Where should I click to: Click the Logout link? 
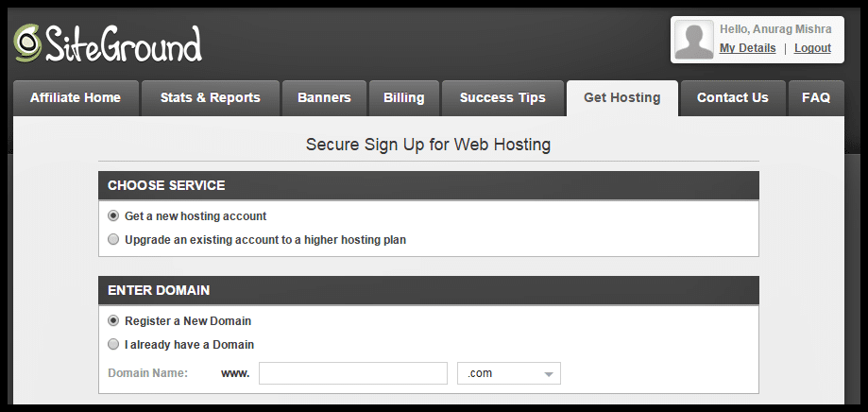tap(812, 48)
